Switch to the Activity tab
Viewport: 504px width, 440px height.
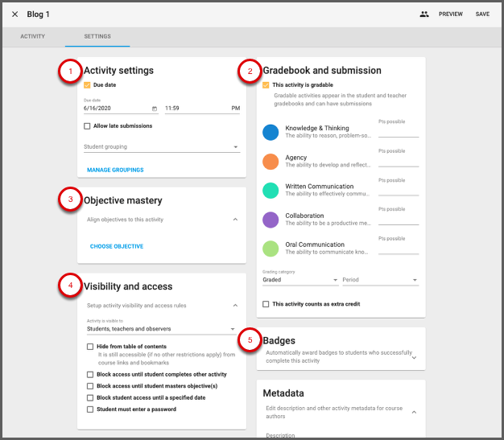[x=32, y=37]
